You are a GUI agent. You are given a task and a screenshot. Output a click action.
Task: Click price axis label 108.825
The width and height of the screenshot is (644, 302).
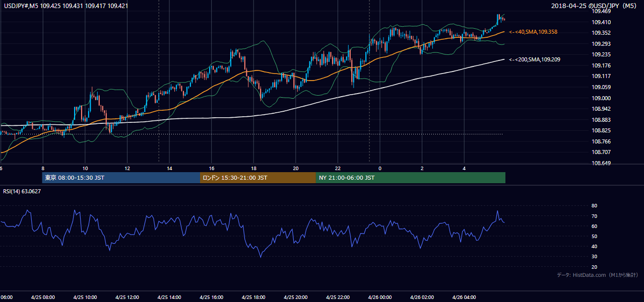[601, 130]
